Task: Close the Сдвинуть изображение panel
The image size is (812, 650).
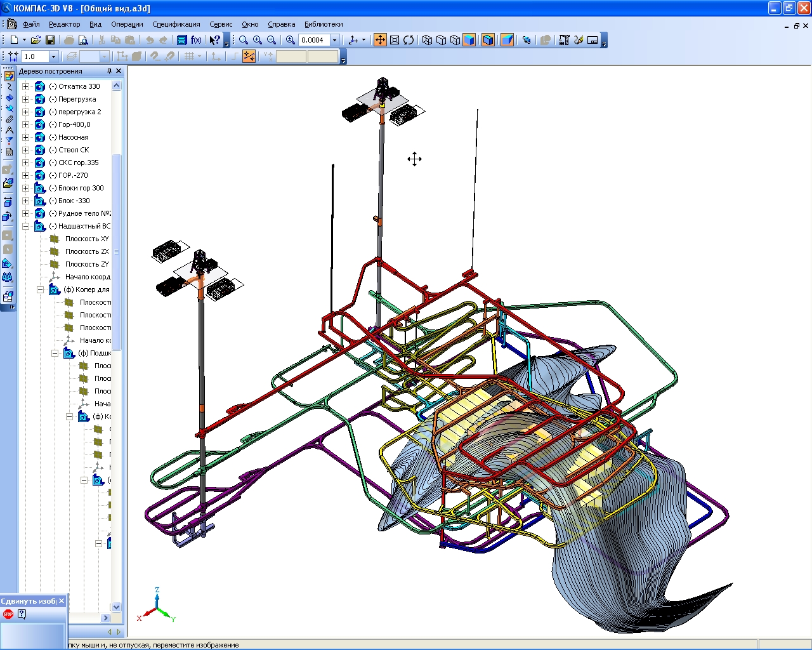Action: point(62,601)
